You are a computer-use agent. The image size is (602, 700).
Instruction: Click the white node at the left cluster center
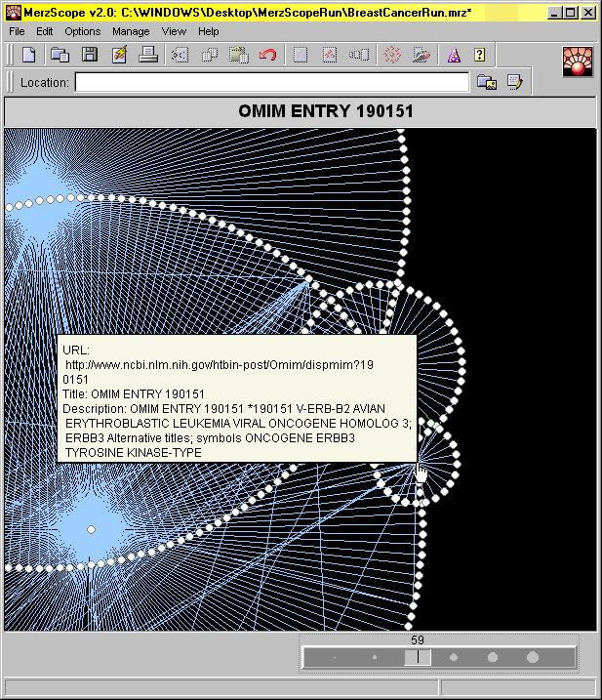tap(91, 528)
